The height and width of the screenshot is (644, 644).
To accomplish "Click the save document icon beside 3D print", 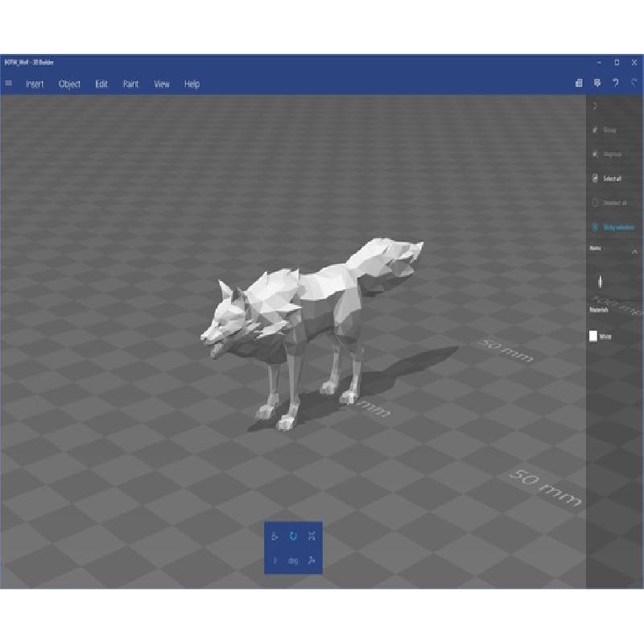I will click(x=579, y=84).
